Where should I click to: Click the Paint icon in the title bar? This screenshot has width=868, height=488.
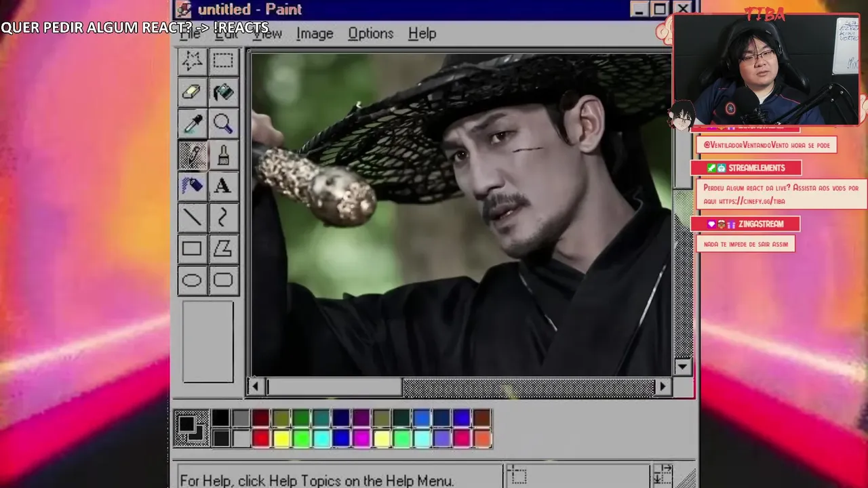(183, 9)
